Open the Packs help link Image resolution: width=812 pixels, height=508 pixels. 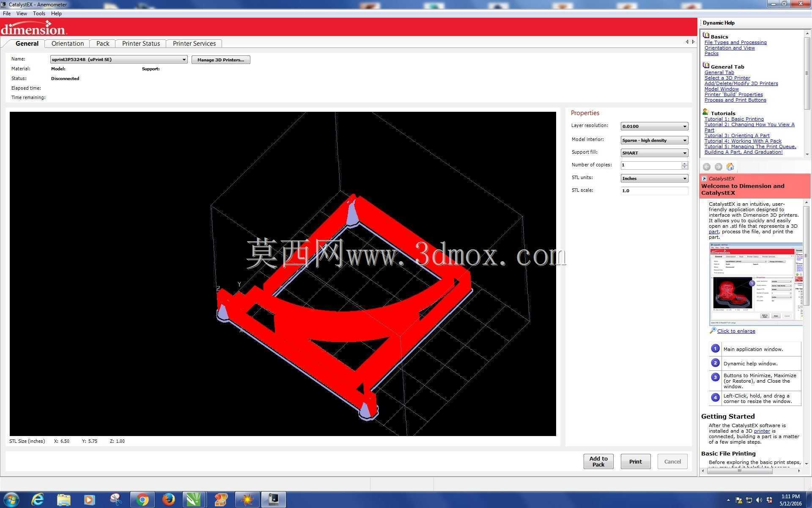point(711,53)
